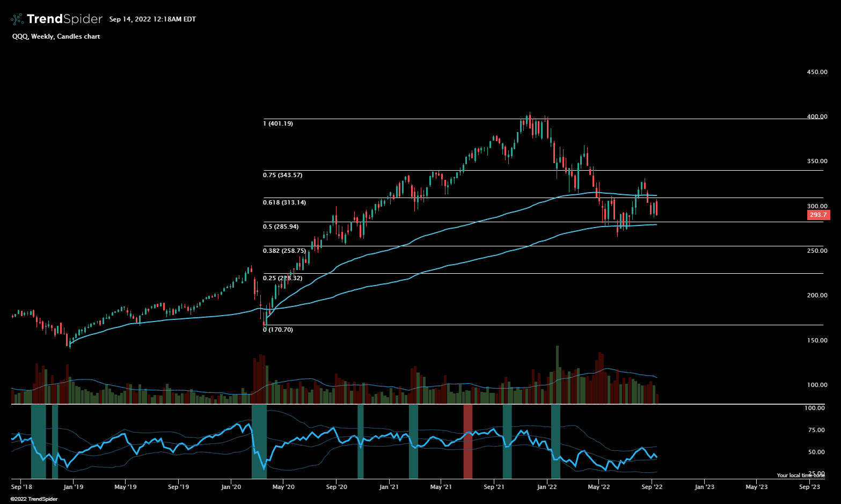
Task: Click the 450.00 price axis label
Action: point(817,72)
